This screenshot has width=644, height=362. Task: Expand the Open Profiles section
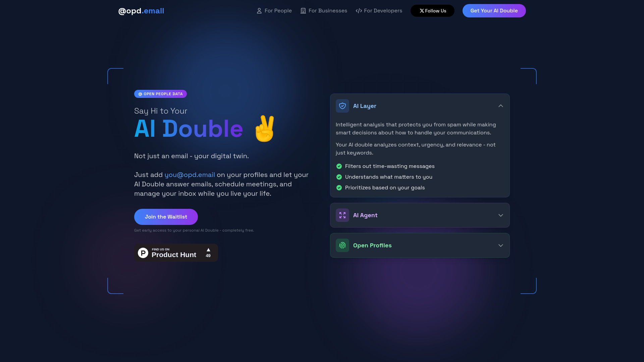pyautogui.click(x=420, y=245)
